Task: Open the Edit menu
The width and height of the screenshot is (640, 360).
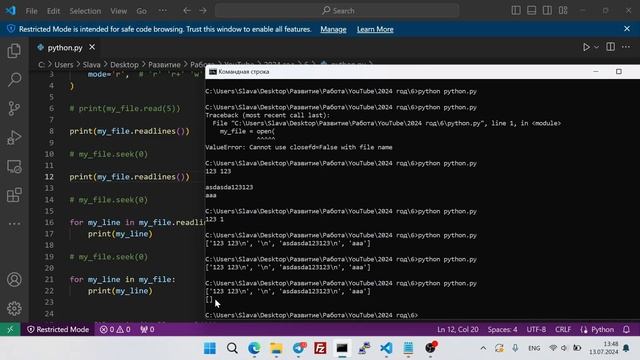Action: [x=53, y=11]
